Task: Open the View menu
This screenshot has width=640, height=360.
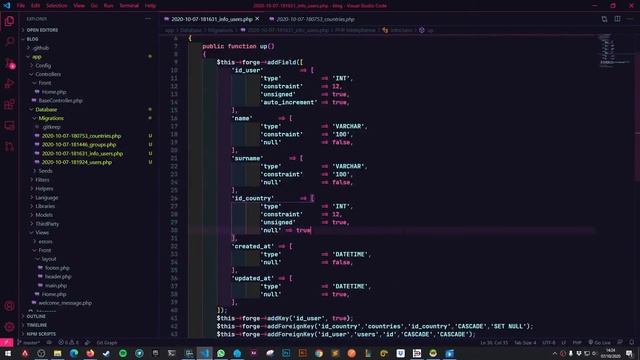Action: point(79,6)
